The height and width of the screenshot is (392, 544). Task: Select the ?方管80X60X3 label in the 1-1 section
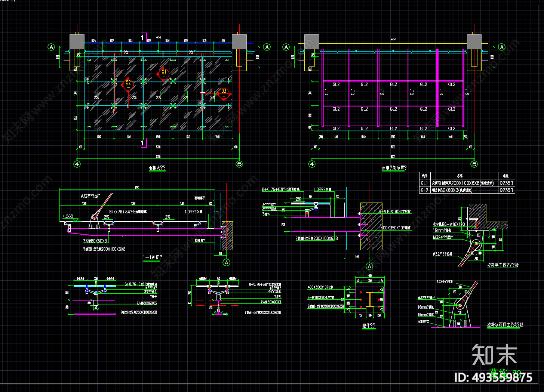tap(95, 241)
